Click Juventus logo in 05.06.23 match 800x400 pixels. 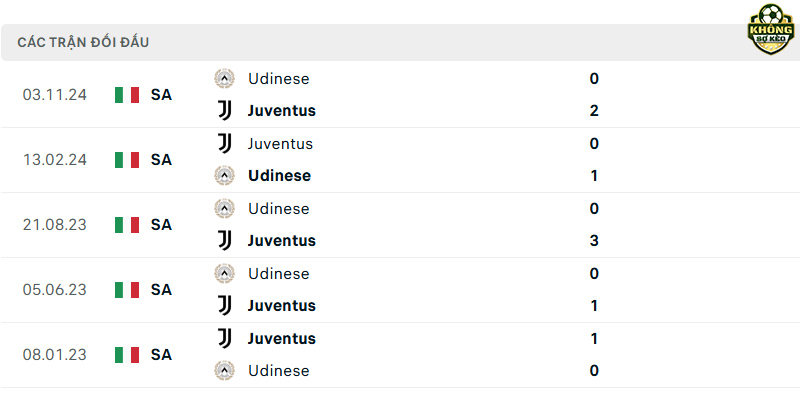click(x=224, y=305)
